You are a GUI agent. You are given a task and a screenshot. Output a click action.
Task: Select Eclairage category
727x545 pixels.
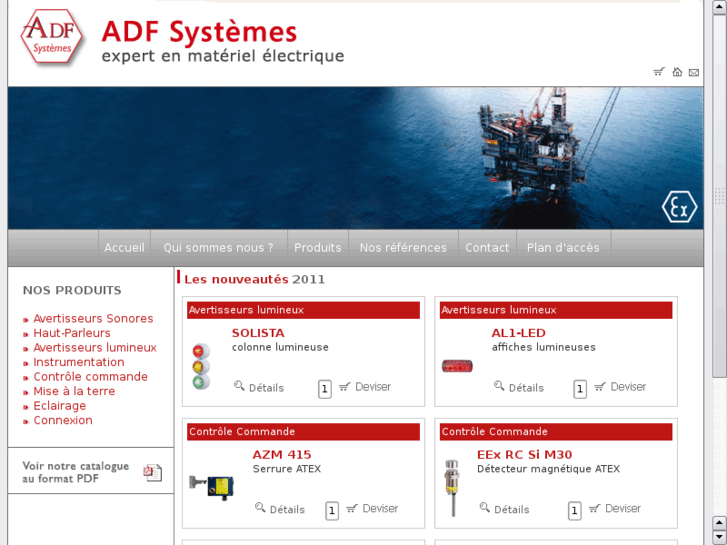tap(60, 406)
